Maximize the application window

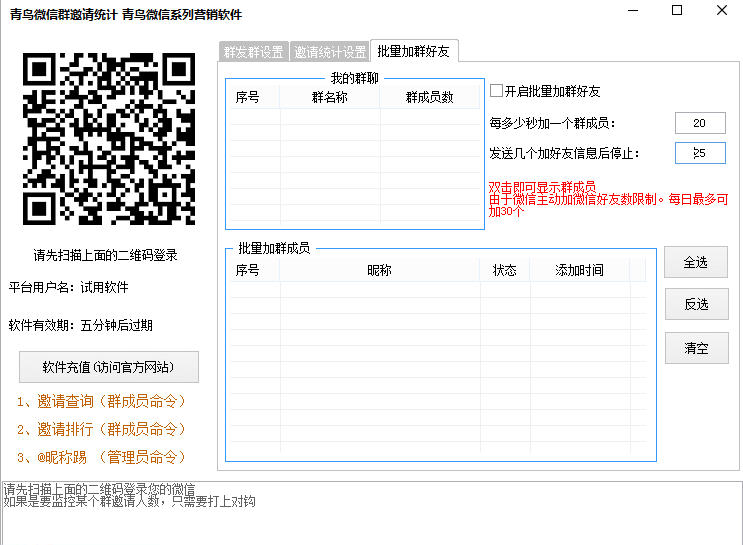click(x=677, y=11)
